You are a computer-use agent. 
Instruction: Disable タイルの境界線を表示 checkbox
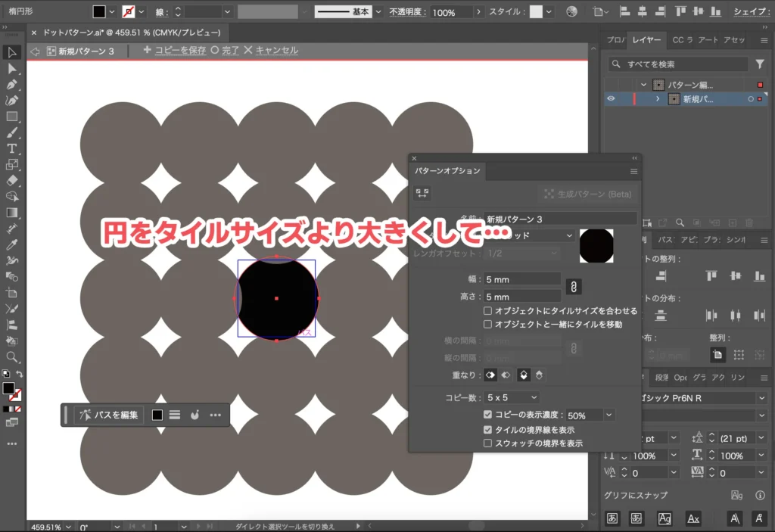pos(487,430)
